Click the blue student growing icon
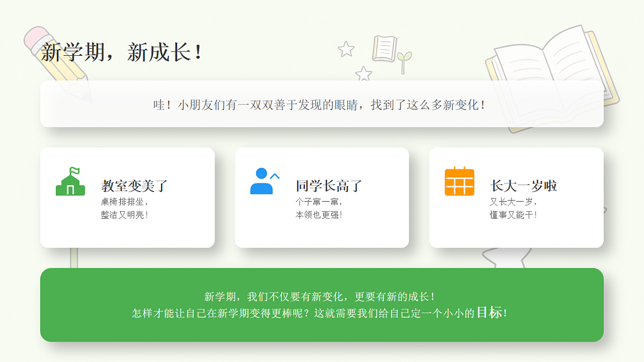The image size is (644, 362). point(265,181)
